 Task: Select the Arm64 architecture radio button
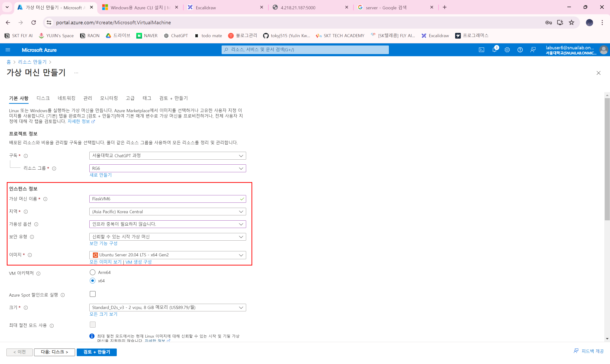92,272
